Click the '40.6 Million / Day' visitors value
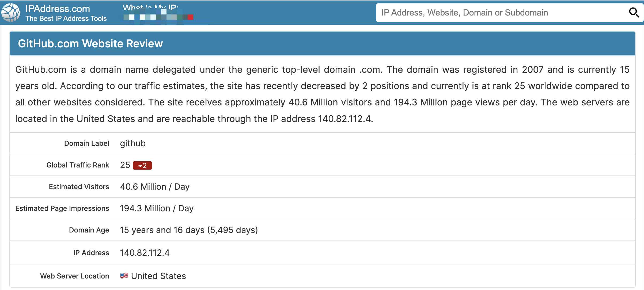 [x=155, y=186]
